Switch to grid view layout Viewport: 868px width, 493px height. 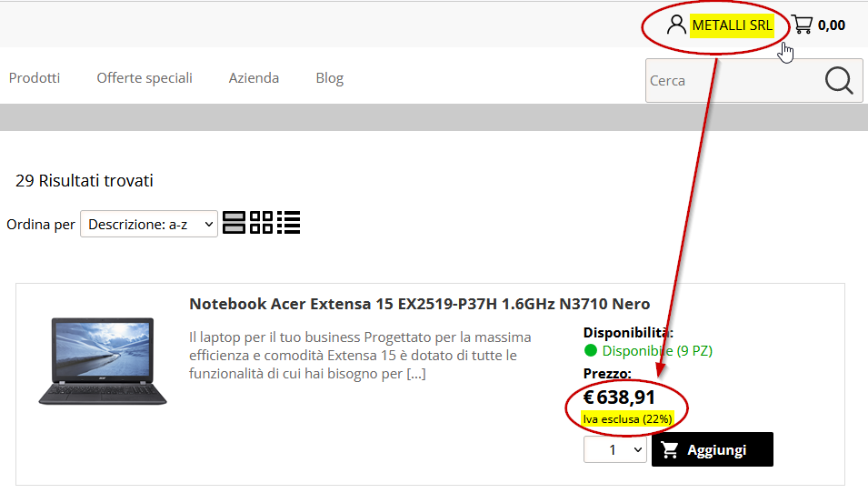pos(261,223)
